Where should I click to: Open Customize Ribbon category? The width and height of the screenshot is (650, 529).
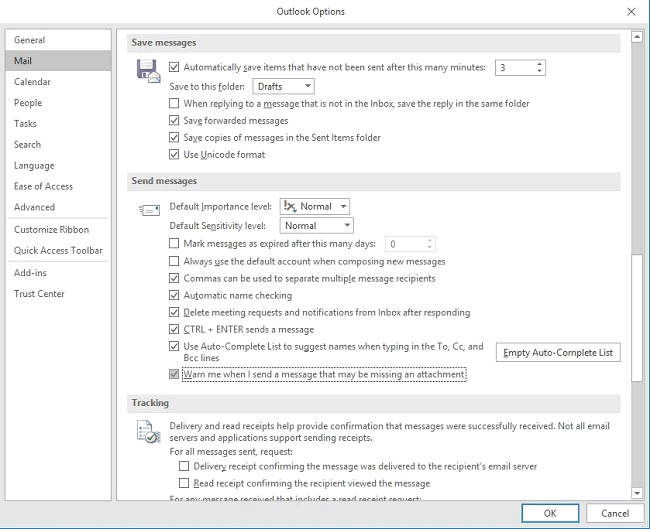[x=58, y=229]
